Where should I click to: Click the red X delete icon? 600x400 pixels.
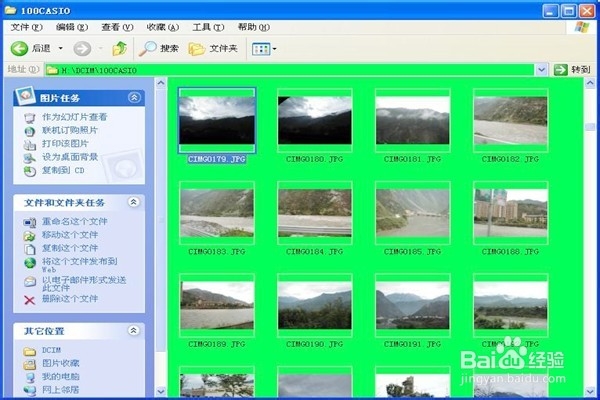pos(29,300)
